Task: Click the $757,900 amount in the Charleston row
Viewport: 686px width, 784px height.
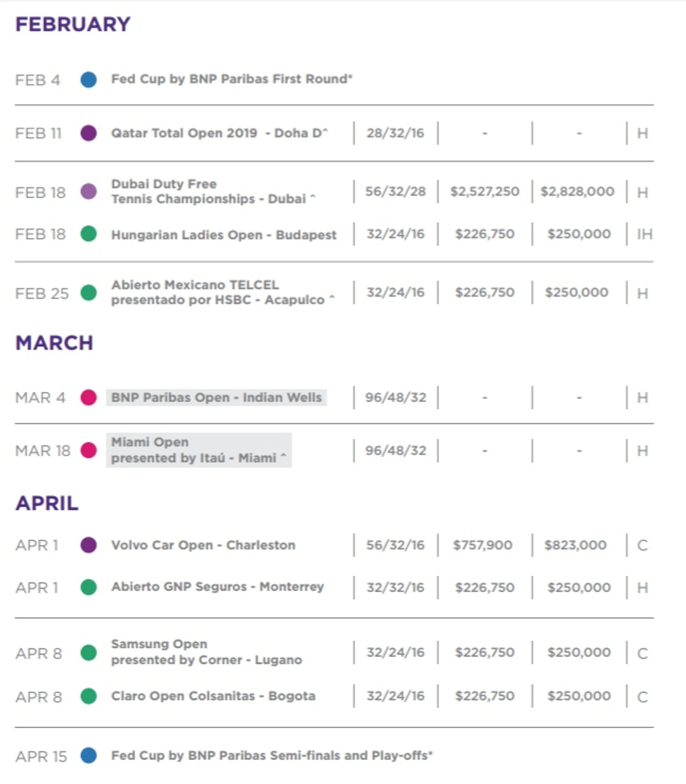Action: coord(483,545)
